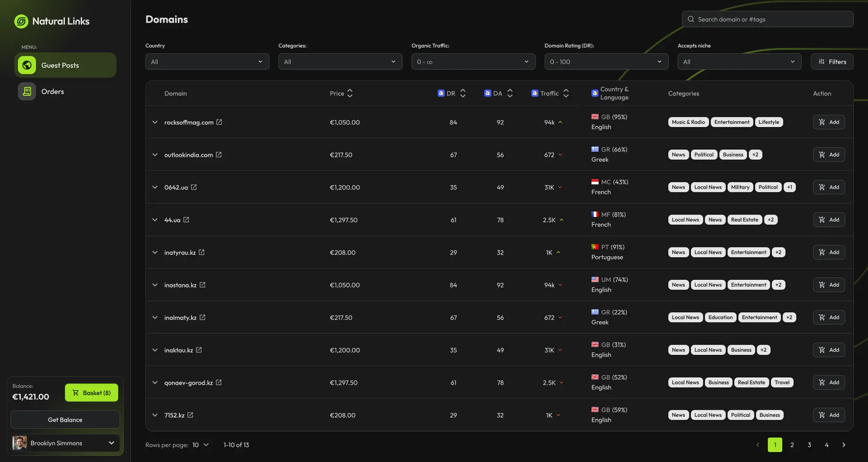Image resolution: width=868 pixels, height=462 pixels.
Task: Open the Country filter dropdown
Action: point(207,62)
